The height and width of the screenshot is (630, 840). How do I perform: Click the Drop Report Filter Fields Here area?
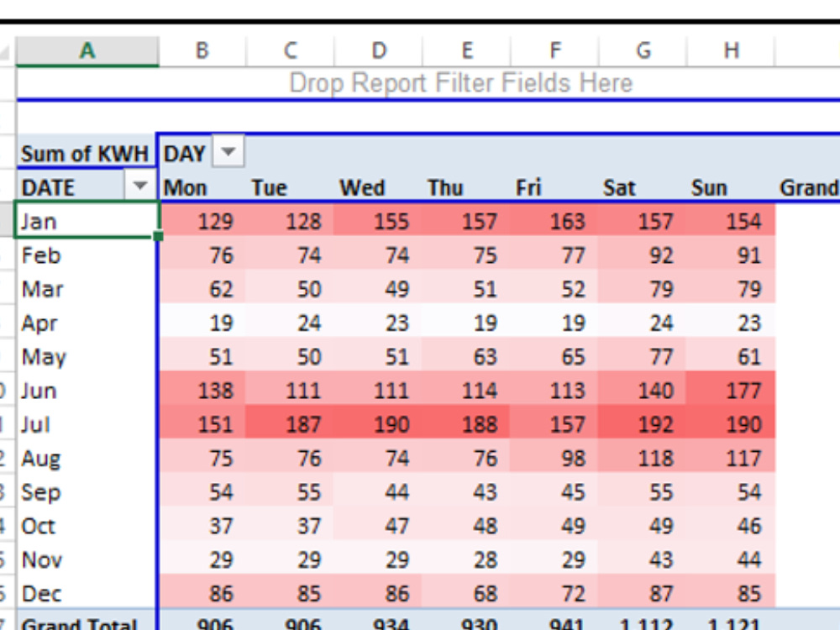[x=460, y=83]
